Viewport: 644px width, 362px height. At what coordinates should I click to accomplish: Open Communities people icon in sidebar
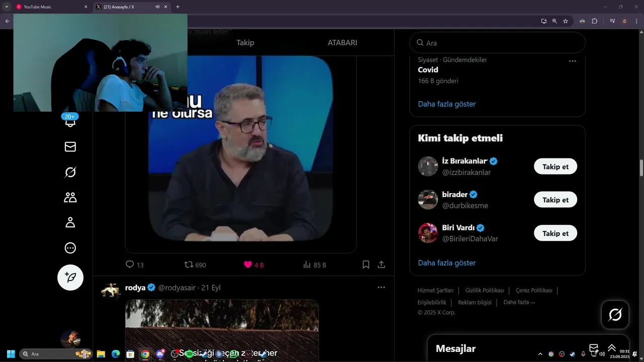(x=70, y=198)
